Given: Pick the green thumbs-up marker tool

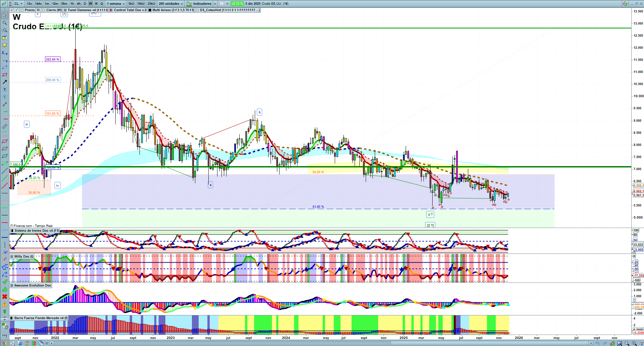Looking at the screenshot, I should pos(5,289).
